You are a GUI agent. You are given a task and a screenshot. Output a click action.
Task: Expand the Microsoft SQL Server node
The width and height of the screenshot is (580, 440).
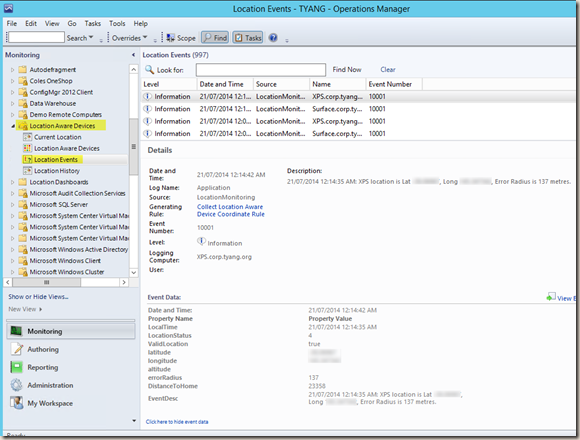12,204
